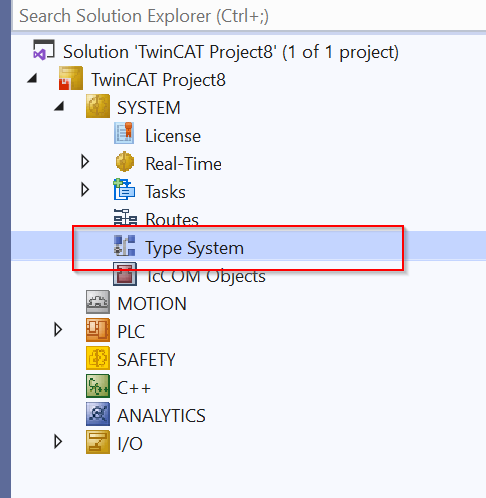This screenshot has width=486, height=498.
Task: Expand the I/O node
Action: click(58, 442)
